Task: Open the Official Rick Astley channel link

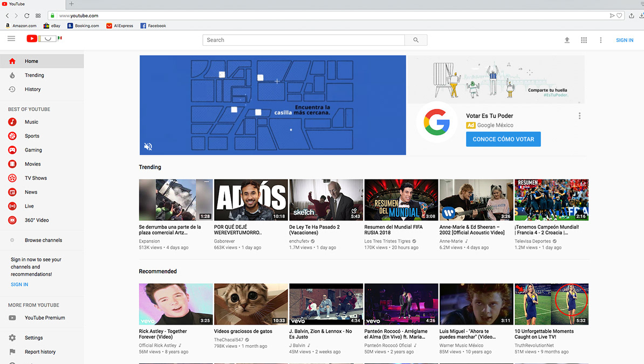Action: pos(157,346)
